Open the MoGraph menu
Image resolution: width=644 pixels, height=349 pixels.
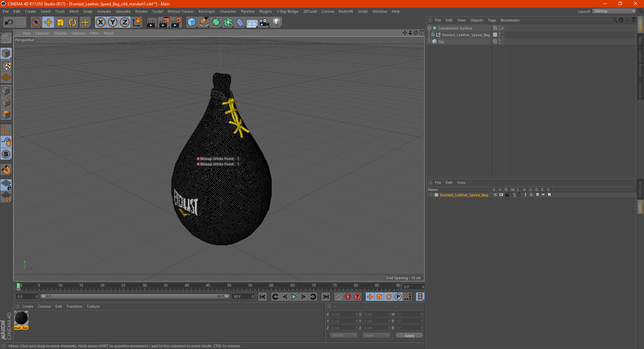(x=207, y=11)
